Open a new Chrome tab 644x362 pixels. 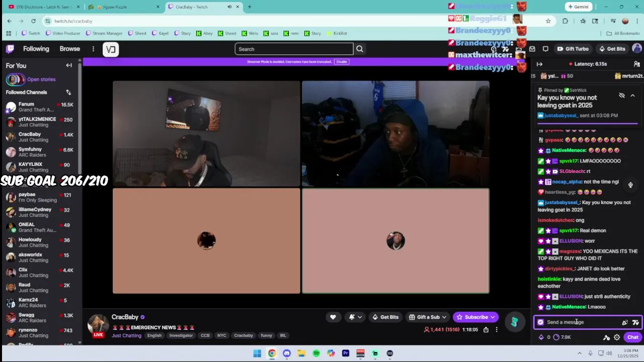[x=250, y=7]
